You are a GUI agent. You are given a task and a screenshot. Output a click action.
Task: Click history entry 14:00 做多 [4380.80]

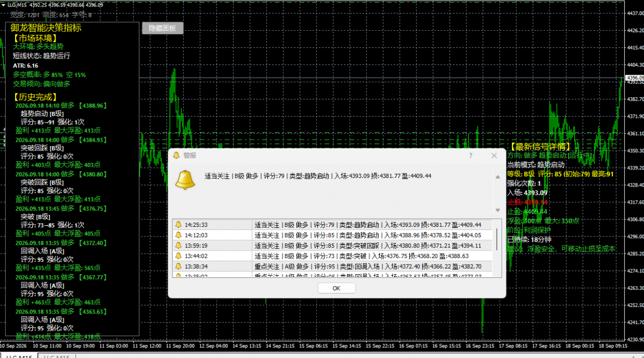pyautogui.click(x=61, y=174)
